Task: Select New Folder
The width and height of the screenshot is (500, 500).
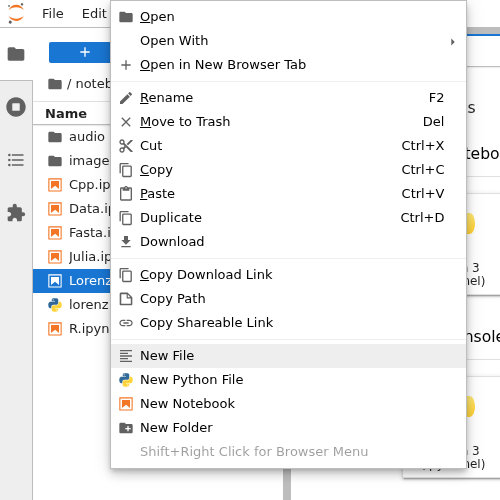Action: point(288,428)
